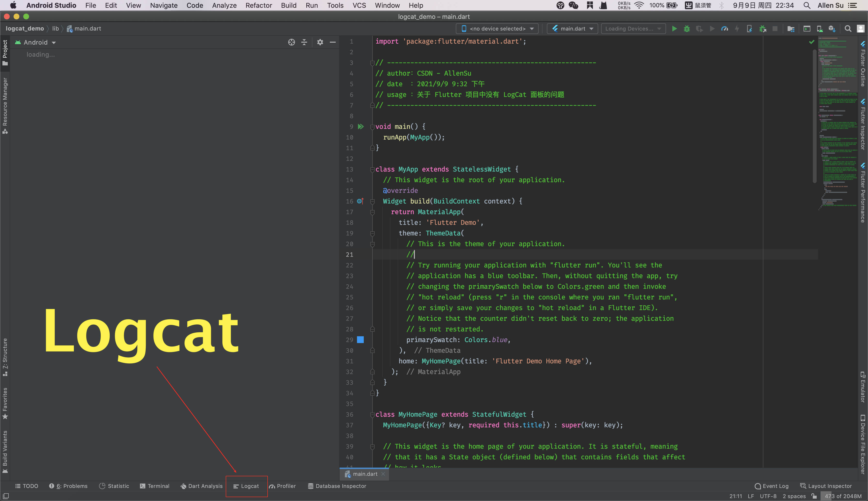The height and width of the screenshot is (501, 868).
Task: Click the locate target crosshair icon
Action: pos(291,42)
